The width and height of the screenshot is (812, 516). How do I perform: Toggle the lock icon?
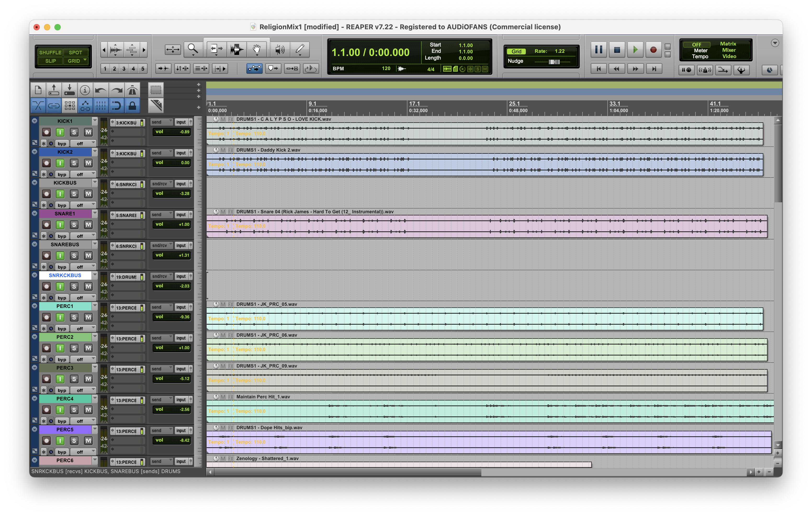(133, 106)
